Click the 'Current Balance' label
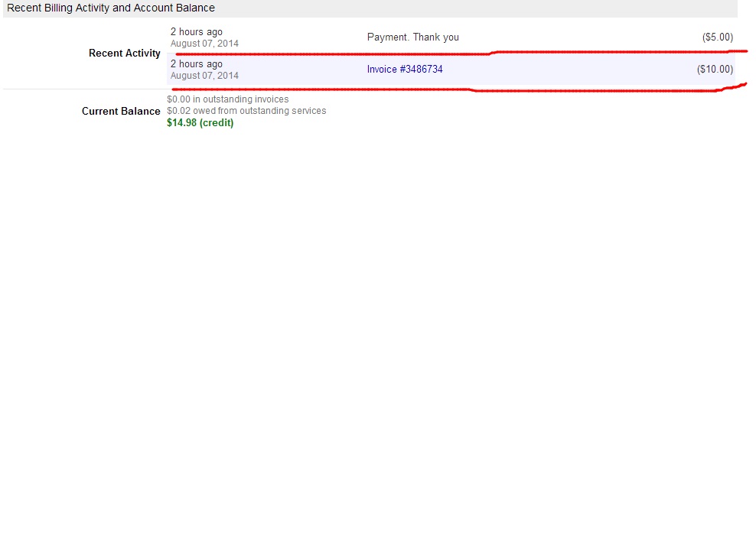This screenshot has width=756, height=552. [121, 112]
